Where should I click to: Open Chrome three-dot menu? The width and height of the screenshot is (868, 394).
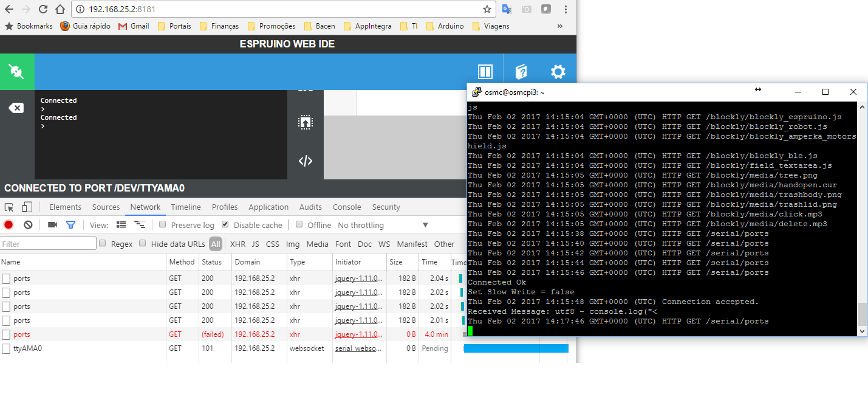point(566,9)
